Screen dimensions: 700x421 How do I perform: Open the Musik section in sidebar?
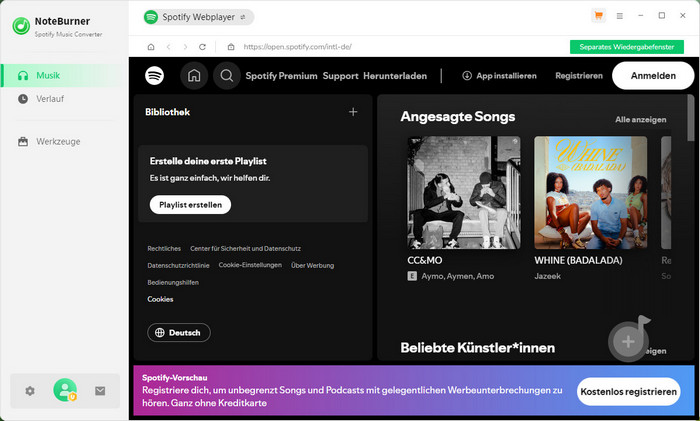click(64, 75)
